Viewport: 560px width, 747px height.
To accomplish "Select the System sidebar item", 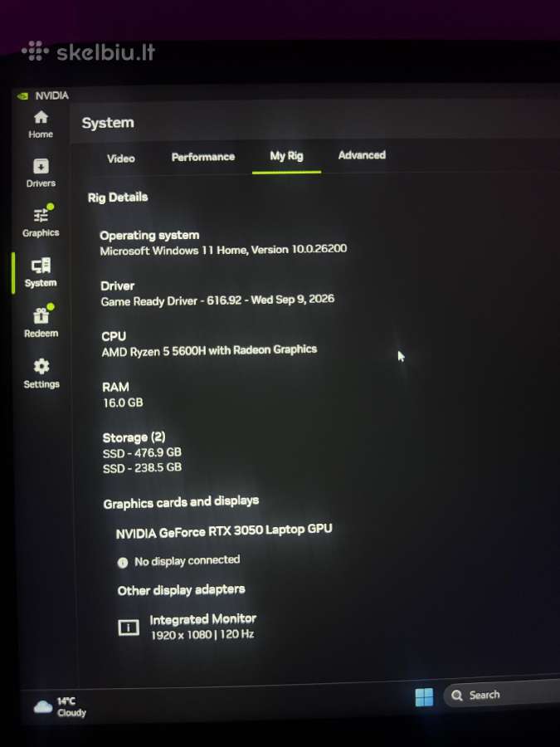I will point(41,273).
